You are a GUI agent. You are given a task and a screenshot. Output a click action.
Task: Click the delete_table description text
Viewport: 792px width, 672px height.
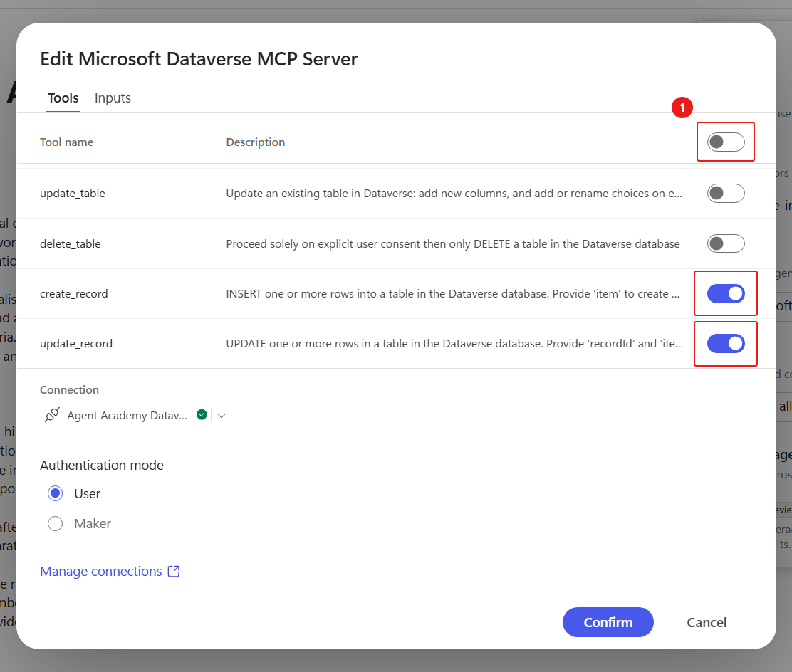tap(452, 244)
